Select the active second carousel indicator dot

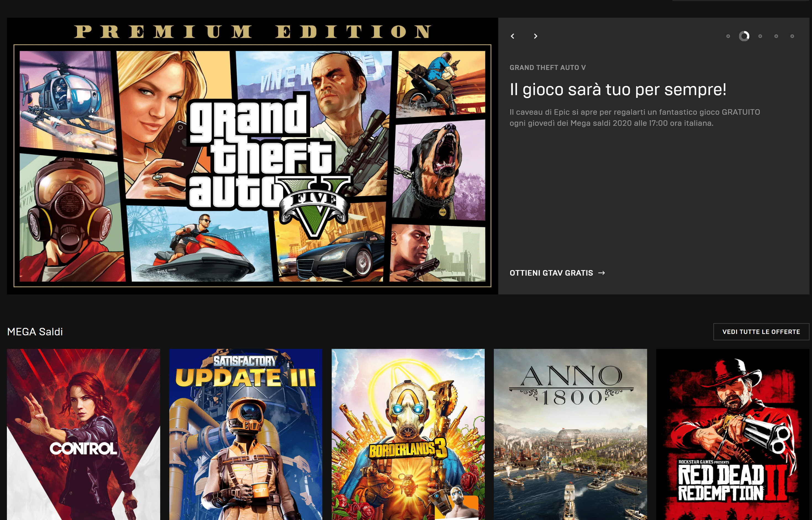coord(744,36)
